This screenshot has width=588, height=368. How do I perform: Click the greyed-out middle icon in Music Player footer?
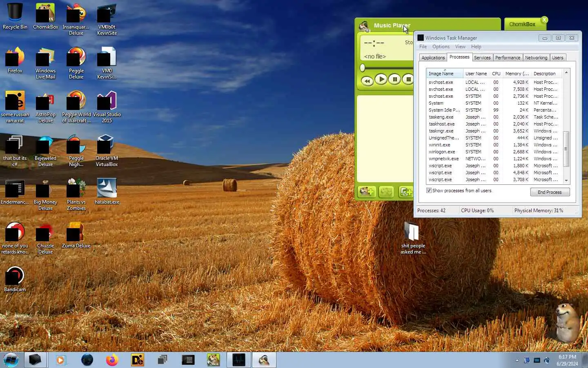[x=386, y=192]
